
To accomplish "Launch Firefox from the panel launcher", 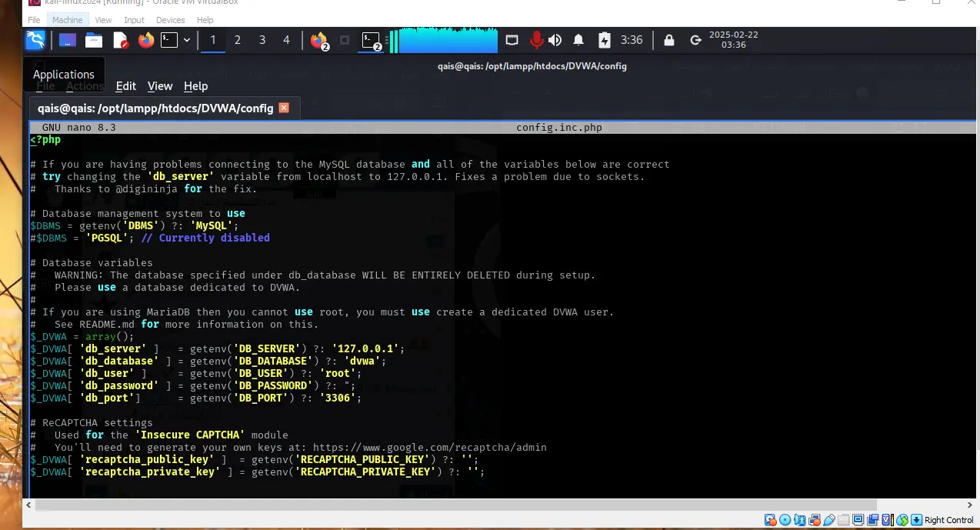I will [146, 40].
